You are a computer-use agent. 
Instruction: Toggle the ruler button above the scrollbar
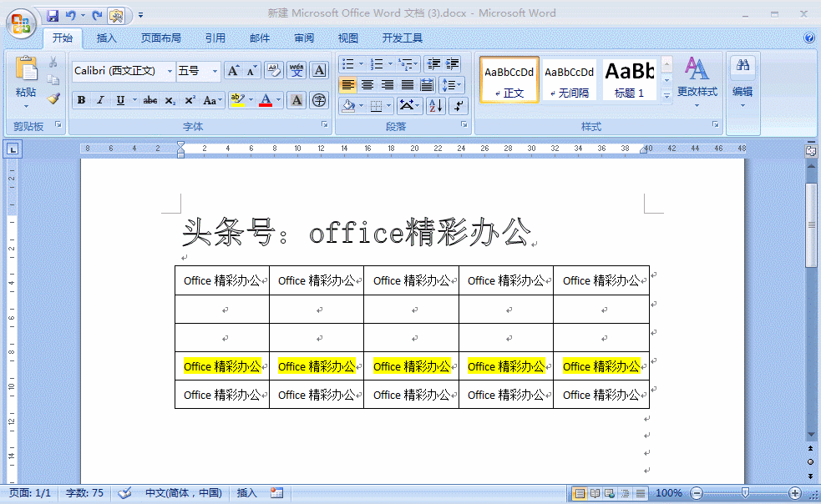(811, 151)
